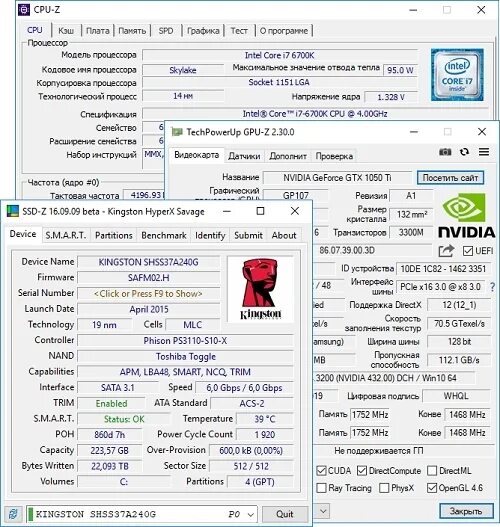Click the SSD-Z refresh icon at bottom left
The image size is (500, 527).
click(13, 514)
